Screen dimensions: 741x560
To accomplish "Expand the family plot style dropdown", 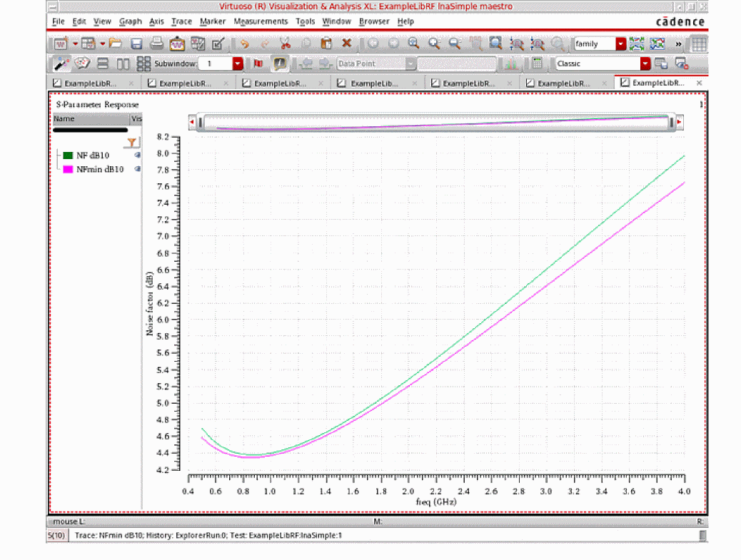I will pos(620,44).
